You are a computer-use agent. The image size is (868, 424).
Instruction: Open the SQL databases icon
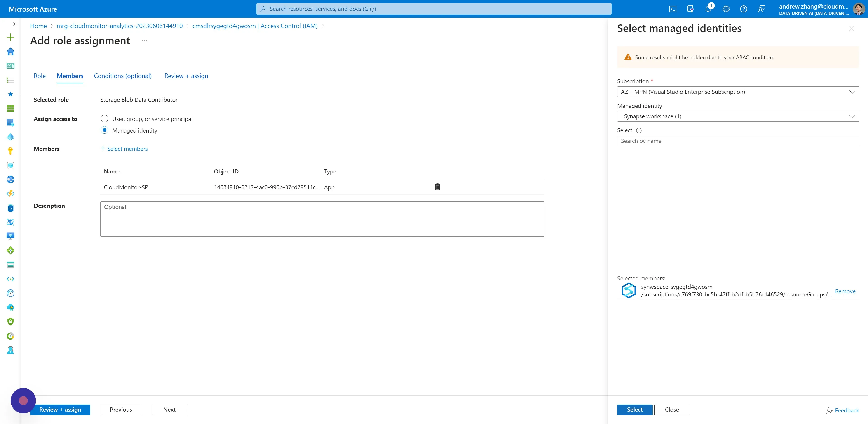[10, 208]
